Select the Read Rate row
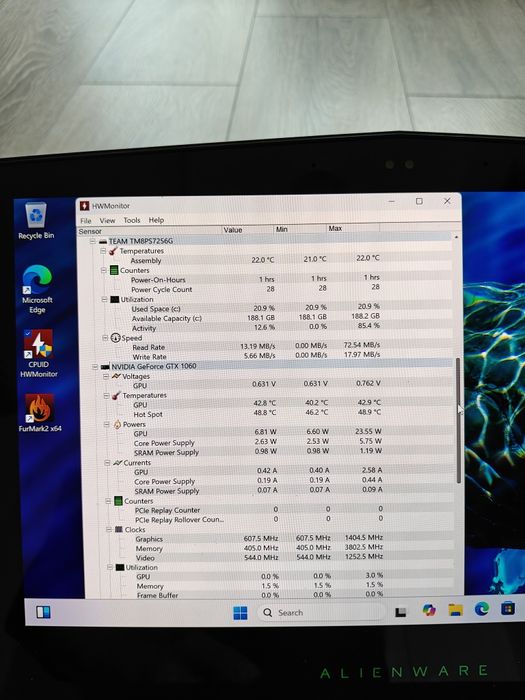Image resolution: width=525 pixels, height=700 pixels. (x=266, y=346)
